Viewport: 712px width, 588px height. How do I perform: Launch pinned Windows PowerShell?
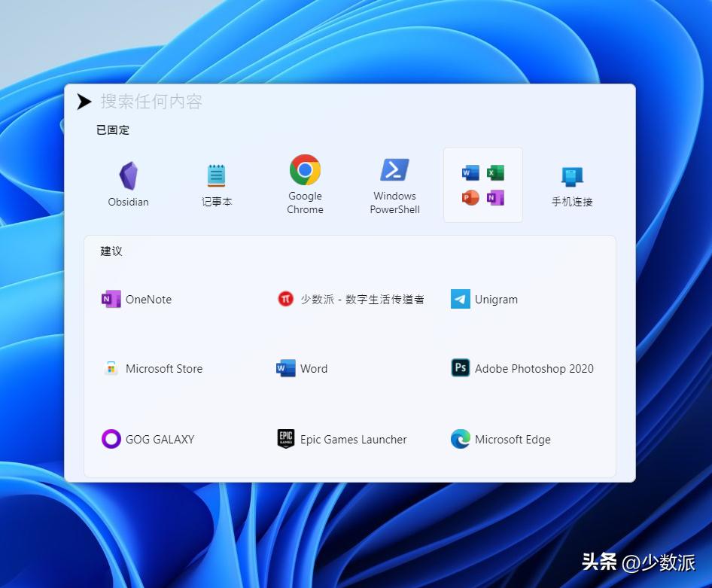[x=394, y=184]
